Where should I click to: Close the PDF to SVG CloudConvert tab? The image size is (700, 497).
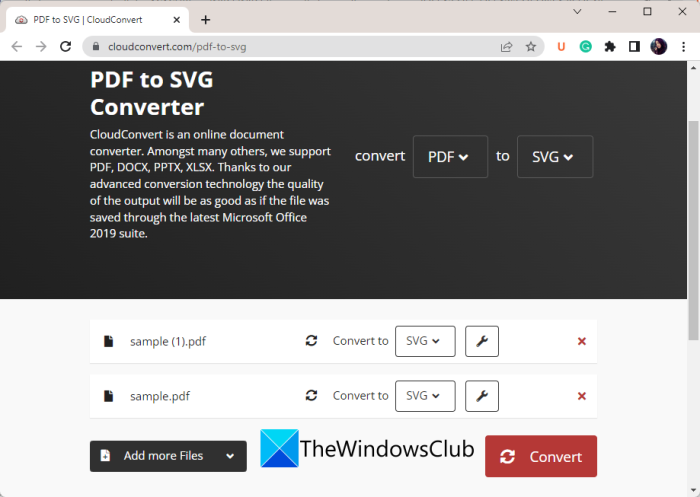[176, 20]
